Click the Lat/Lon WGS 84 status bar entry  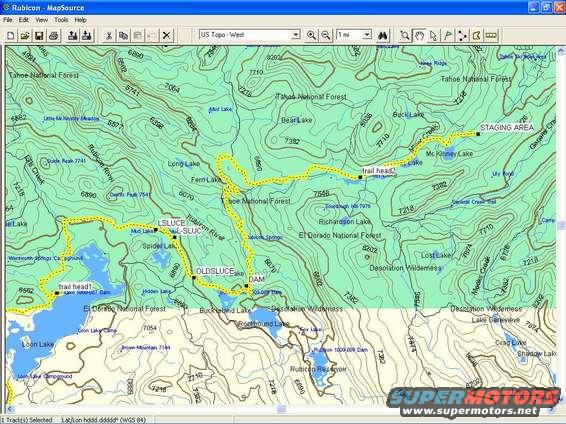[x=104, y=420]
